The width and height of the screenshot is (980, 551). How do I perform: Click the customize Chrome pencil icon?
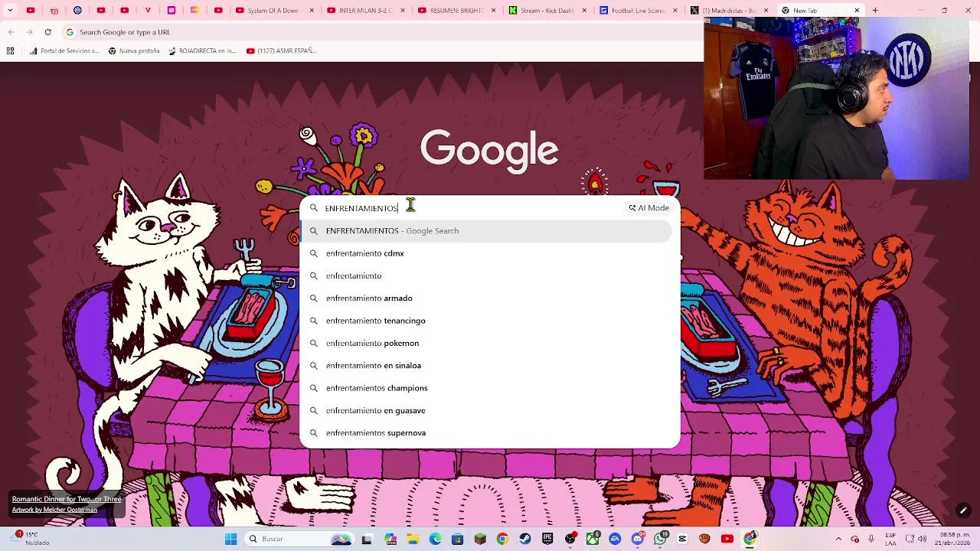[963, 510]
